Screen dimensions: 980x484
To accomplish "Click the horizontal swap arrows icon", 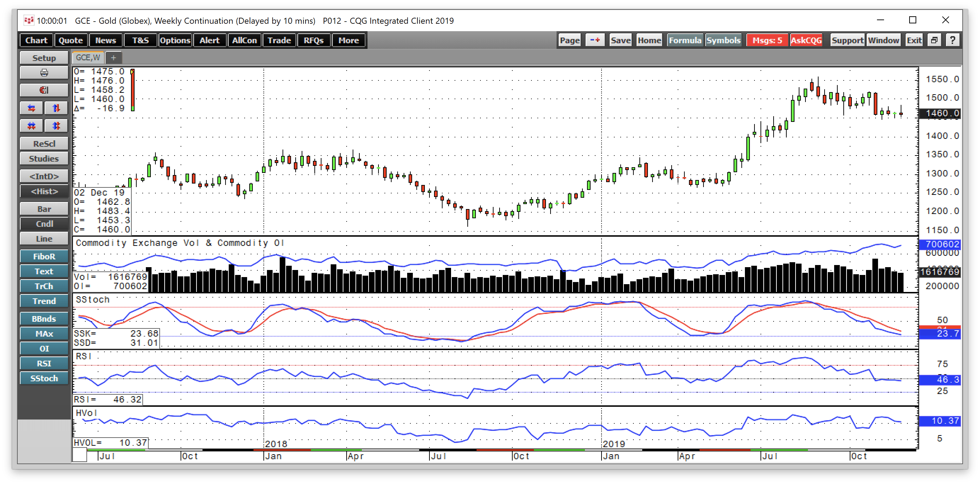I will [x=32, y=108].
